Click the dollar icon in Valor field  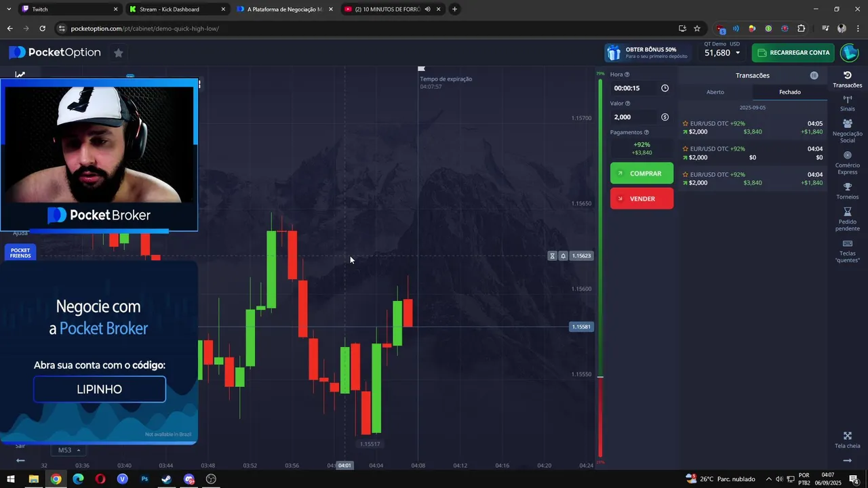665,117
